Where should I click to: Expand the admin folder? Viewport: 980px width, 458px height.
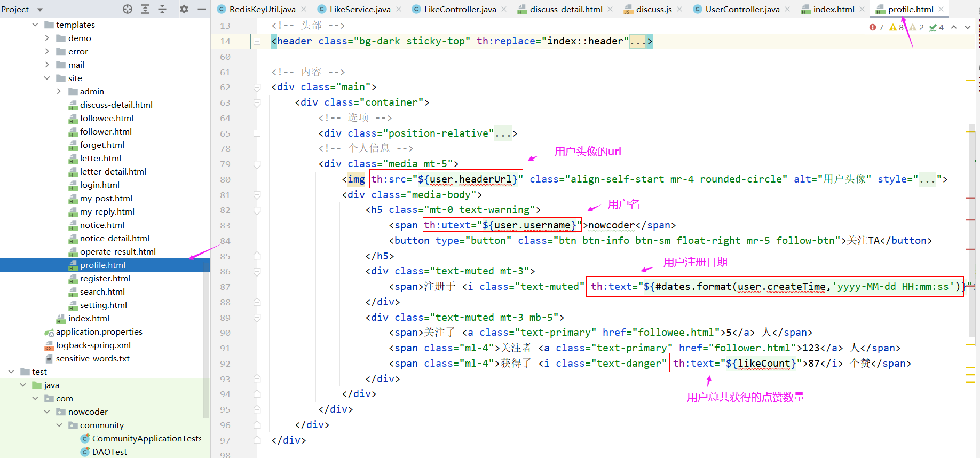(59, 91)
